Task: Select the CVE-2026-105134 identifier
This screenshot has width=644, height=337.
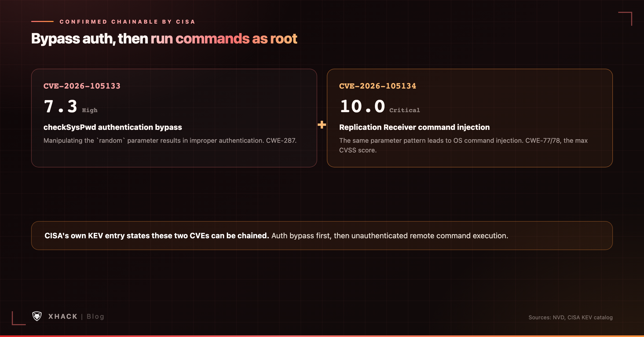Action: (x=378, y=86)
